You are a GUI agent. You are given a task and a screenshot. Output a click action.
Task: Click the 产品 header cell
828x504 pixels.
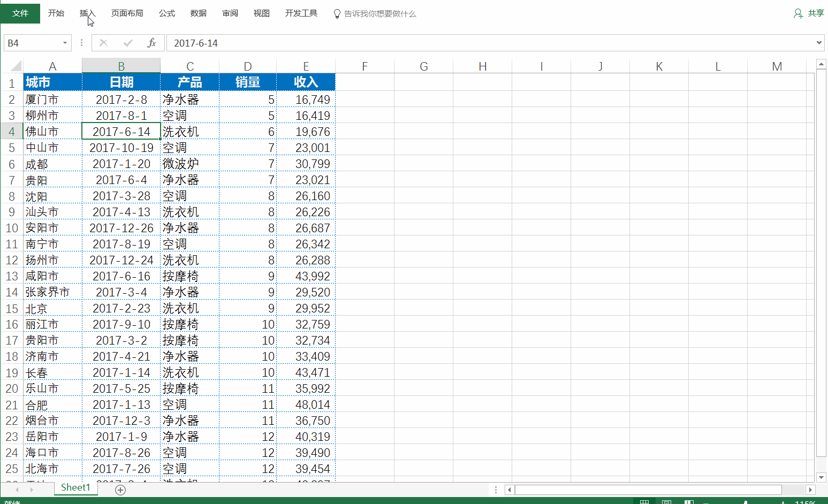coord(190,82)
